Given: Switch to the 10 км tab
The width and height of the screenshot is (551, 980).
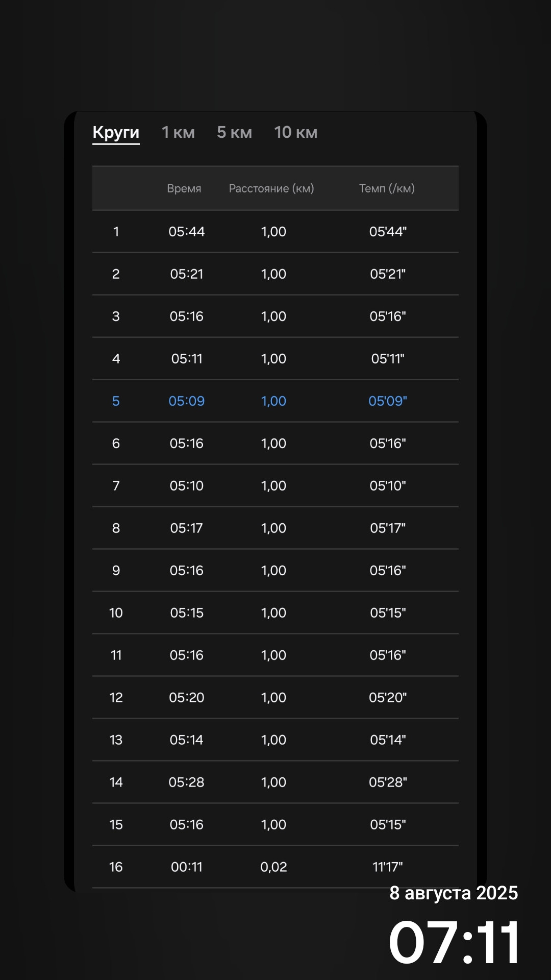Looking at the screenshot, I should (295, 132).
